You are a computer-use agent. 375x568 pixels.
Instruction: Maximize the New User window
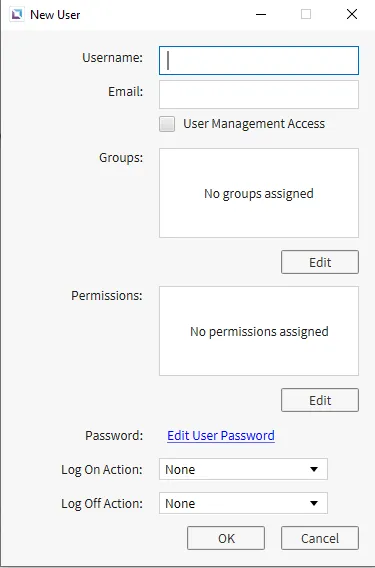[306, 14]
